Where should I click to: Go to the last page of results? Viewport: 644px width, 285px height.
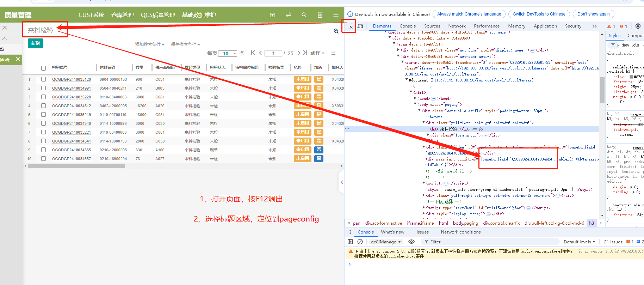click(305, 53)
